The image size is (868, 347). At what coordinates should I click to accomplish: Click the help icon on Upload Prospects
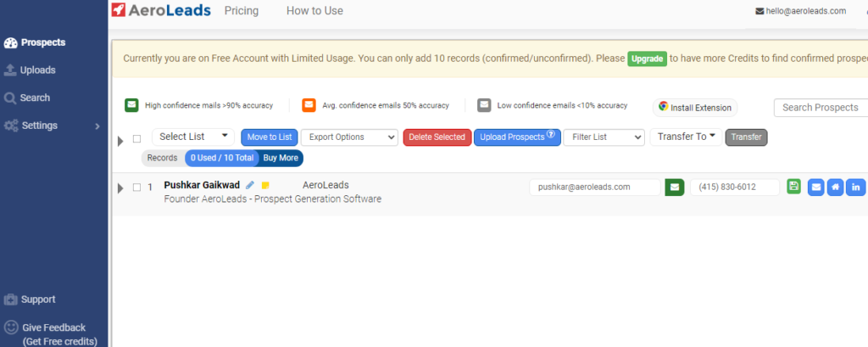click(551, 135)
